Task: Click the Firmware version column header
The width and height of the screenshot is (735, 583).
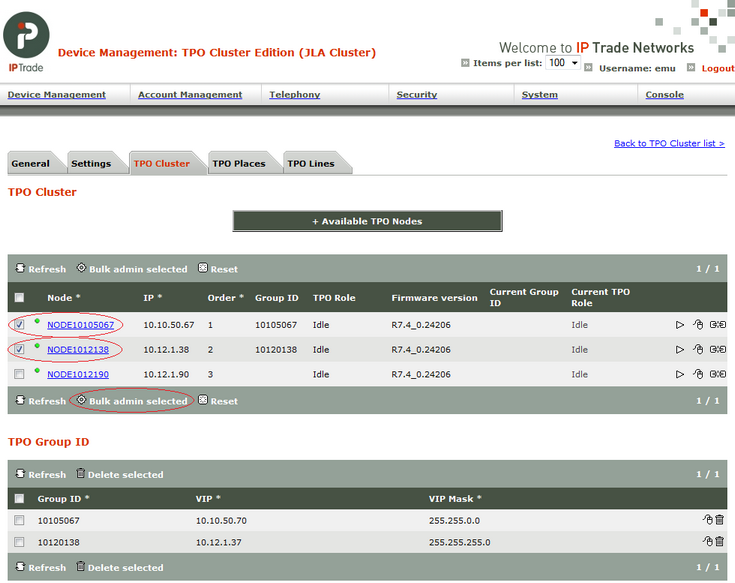Action: pyautogui.click(x=435, y=298)
